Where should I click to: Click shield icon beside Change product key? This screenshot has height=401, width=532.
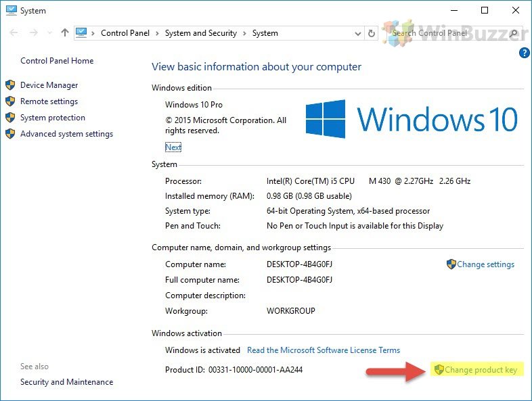click(x=439, y=369)
